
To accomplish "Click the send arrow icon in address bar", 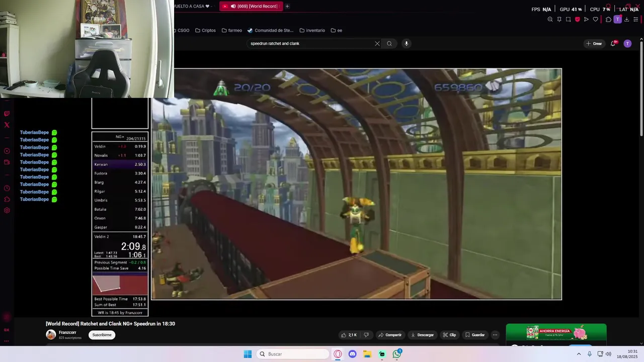I will pyautogui.click(x=586, y=19).
